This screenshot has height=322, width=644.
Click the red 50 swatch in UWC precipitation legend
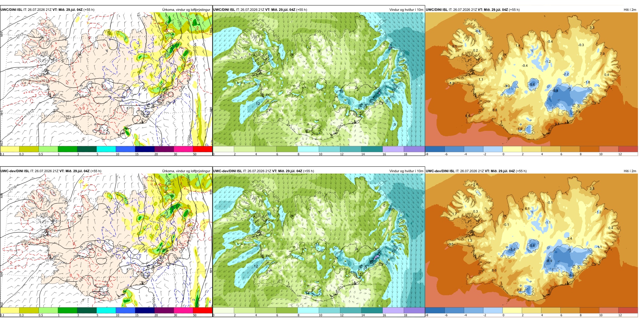coord(202,149)
